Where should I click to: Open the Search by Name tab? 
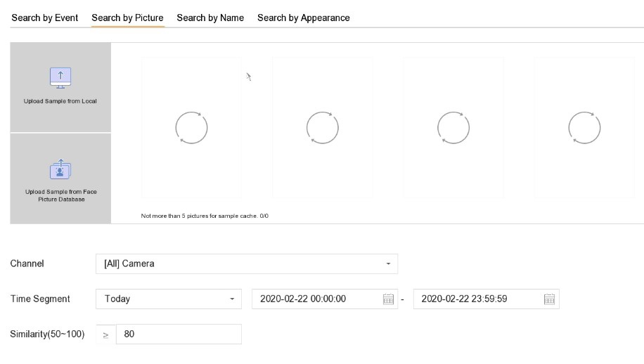point(210,18)
